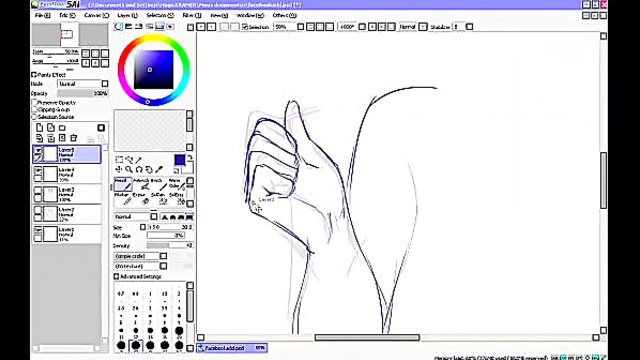Select the Zoom magnifier tool
The image size is (640, 360).
tap(129, 169)
